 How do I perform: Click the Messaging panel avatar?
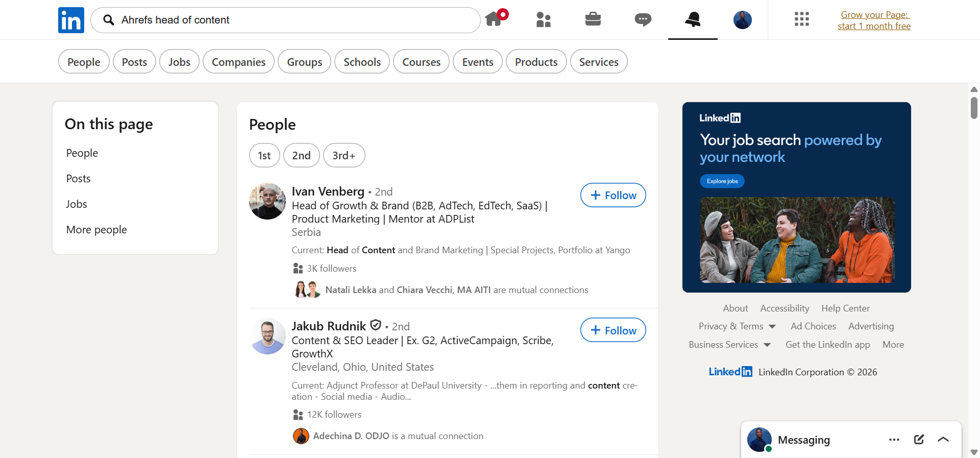759,440
